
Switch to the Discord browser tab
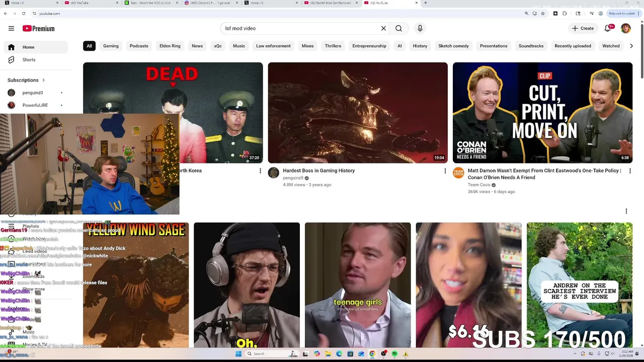209,3
